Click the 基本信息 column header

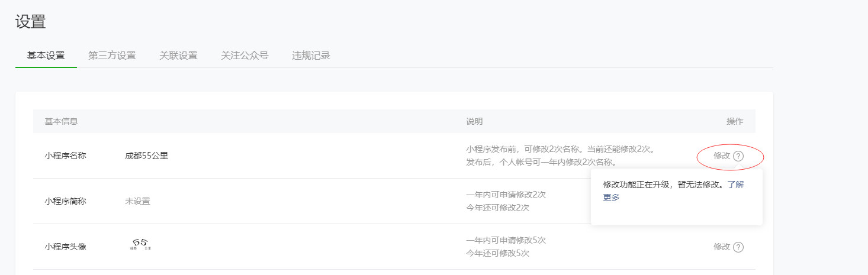(x=62, y=121)
